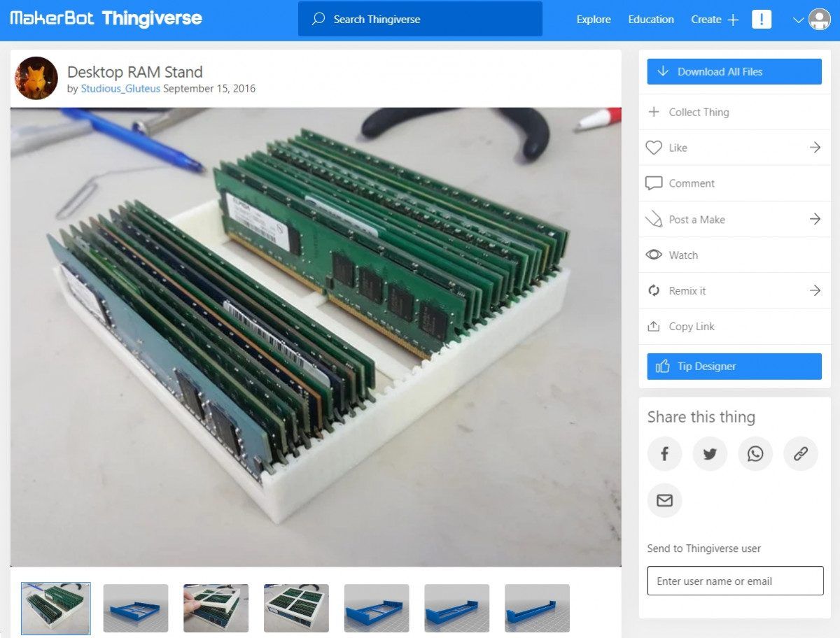Open the designer's fox avatar

pyautogui.click(x=36, y=78)
